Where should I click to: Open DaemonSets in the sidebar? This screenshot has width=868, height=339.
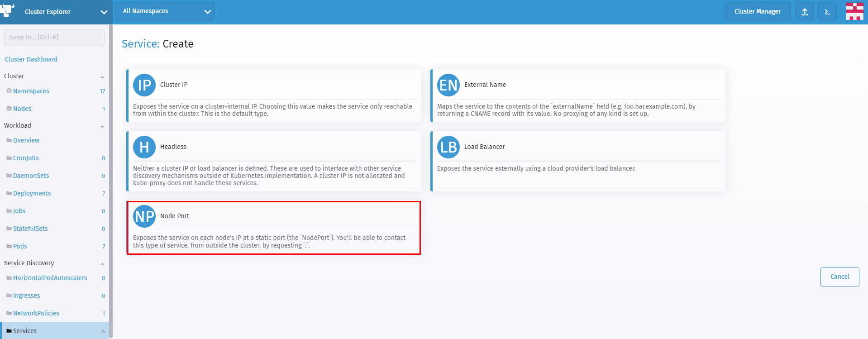31,176
